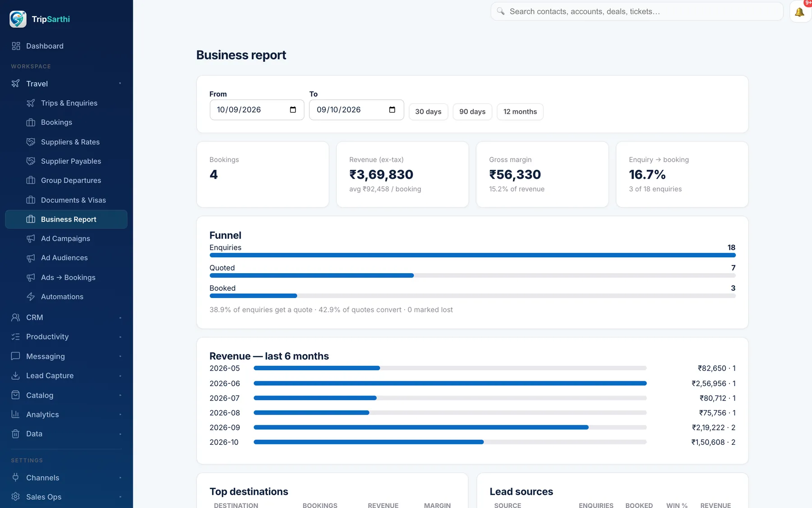Expand the Messaging section
The image size is (812, 508).
click(66, 356)
